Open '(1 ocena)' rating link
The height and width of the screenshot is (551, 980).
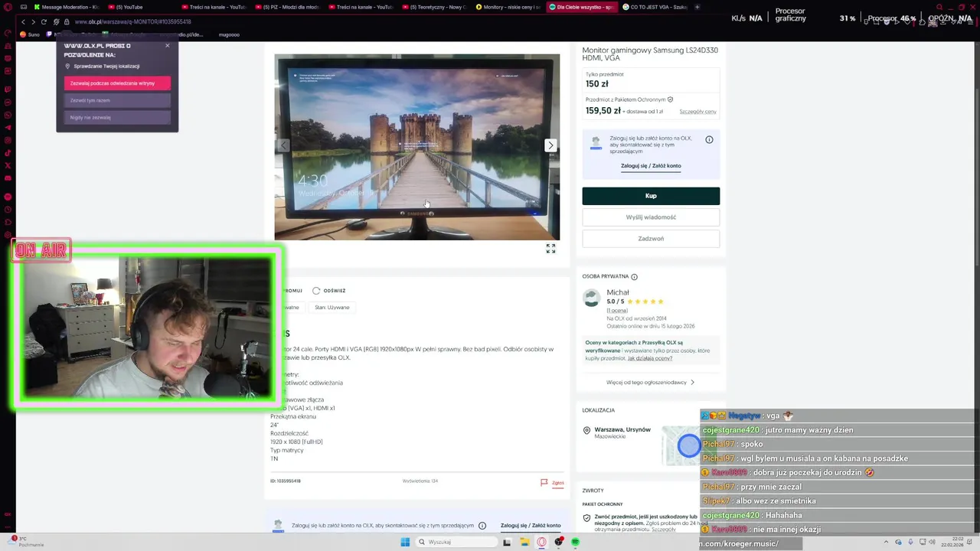pos(617,310)
